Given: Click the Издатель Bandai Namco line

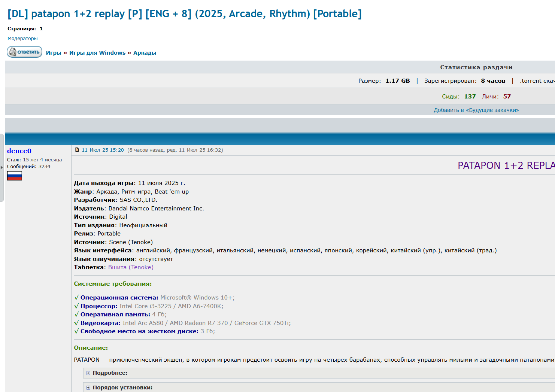Looking at the screenshot, I should [x=139, y=209].
